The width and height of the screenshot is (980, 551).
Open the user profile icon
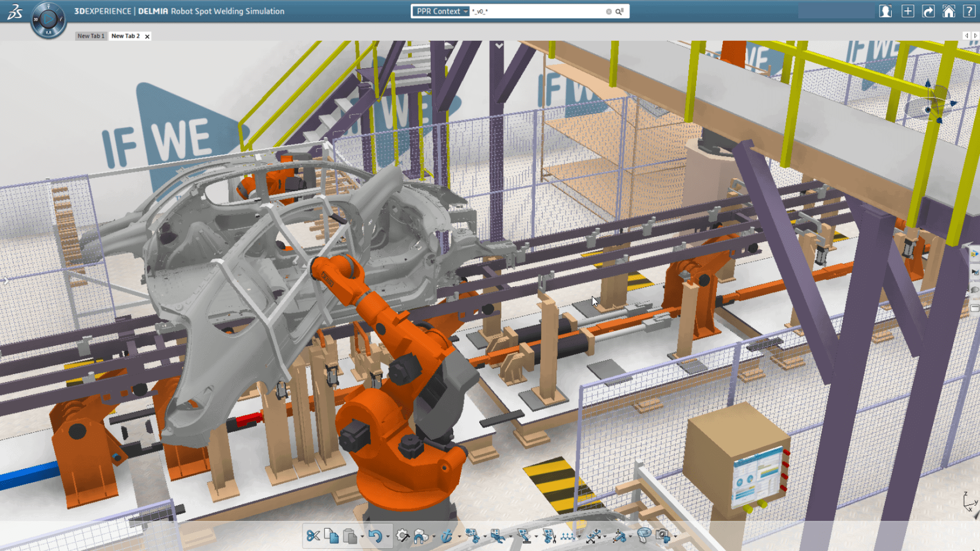pyautogui.click(x=886, y=11)
